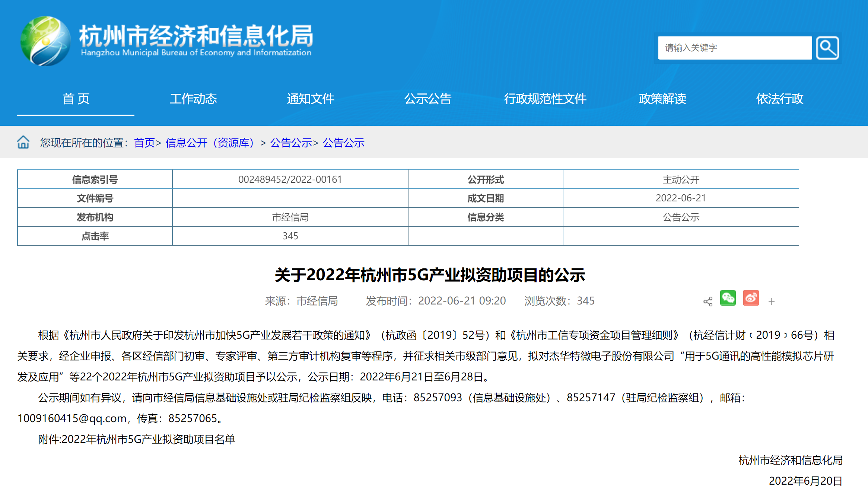This screenshot has width=868, height=488.
Task: Click the magnifier search button
Action: [827, 48]
